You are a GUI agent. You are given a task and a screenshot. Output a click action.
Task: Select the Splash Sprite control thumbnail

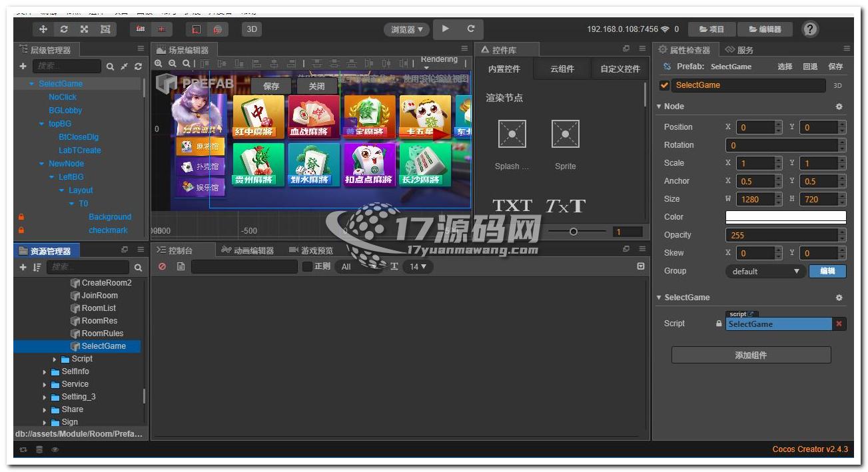512,134
